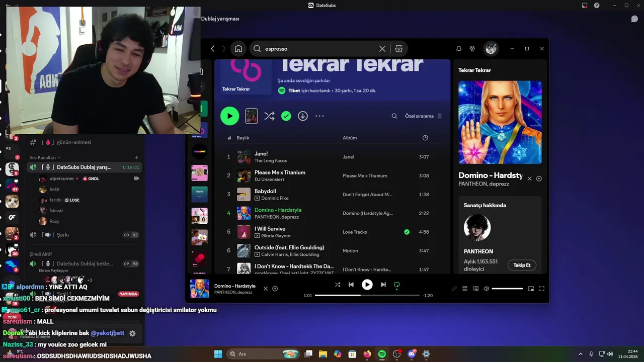Open Discord threads icon top right
Screen dimensions: 644x362
coord(634,19)
